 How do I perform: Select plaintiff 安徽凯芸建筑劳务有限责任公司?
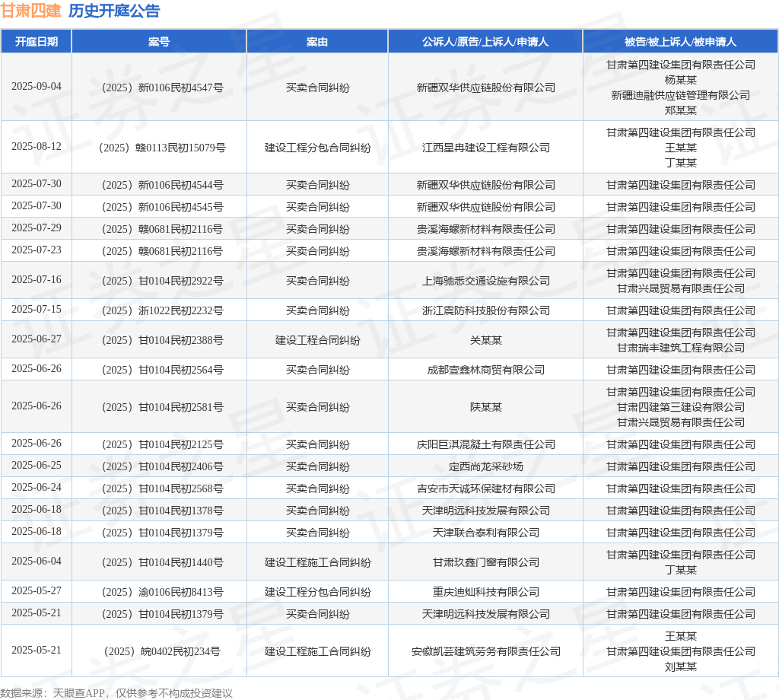pos(486,652)
